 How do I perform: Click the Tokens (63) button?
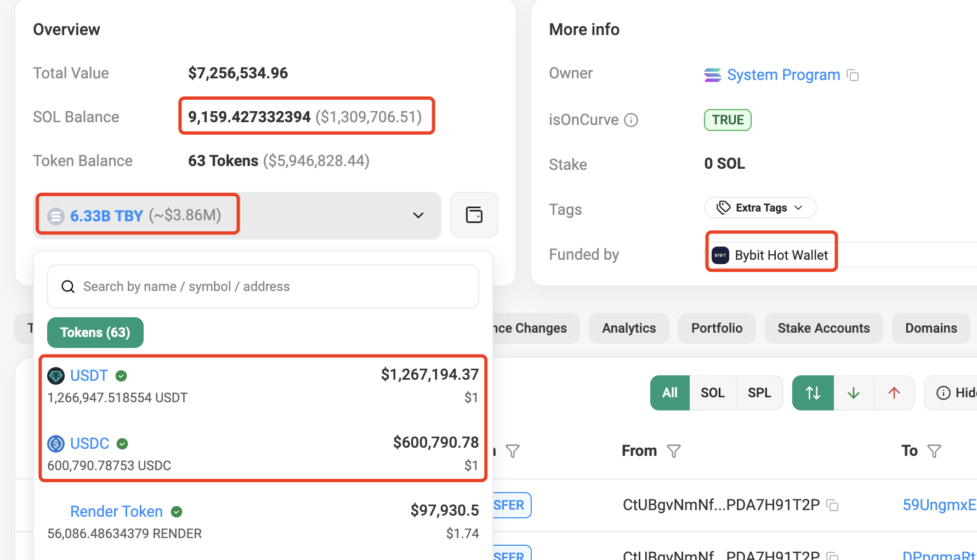tap(95, 333)
